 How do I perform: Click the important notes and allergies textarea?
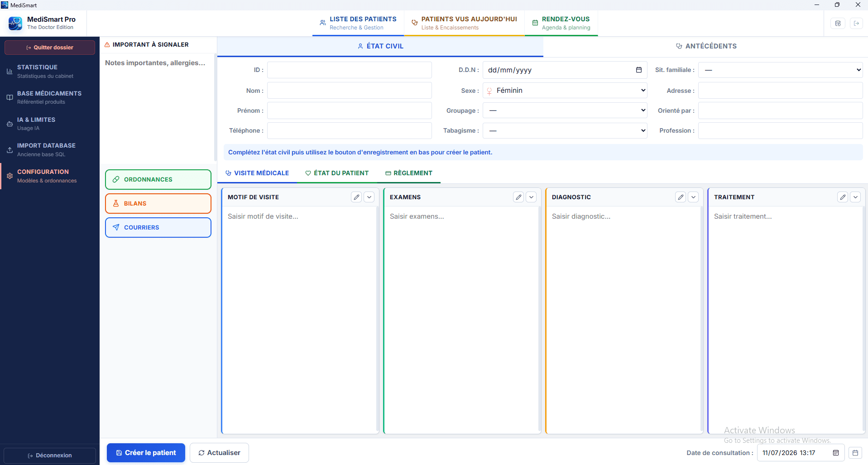157,107
